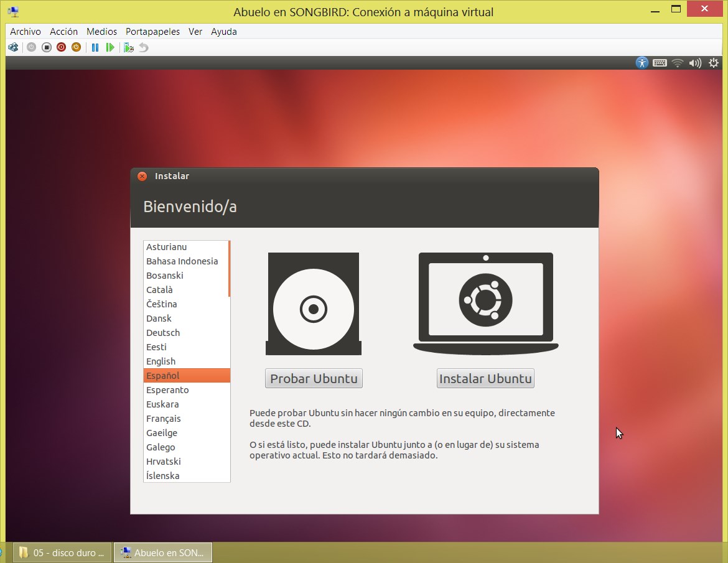Select Gaeilge language
The image size is (728, 563).
tap(186, 433)
